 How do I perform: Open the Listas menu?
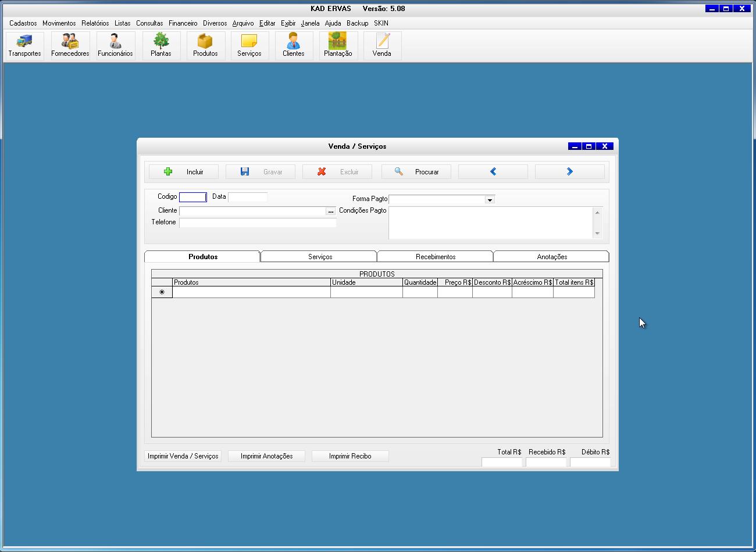click(x=123, y=23)
